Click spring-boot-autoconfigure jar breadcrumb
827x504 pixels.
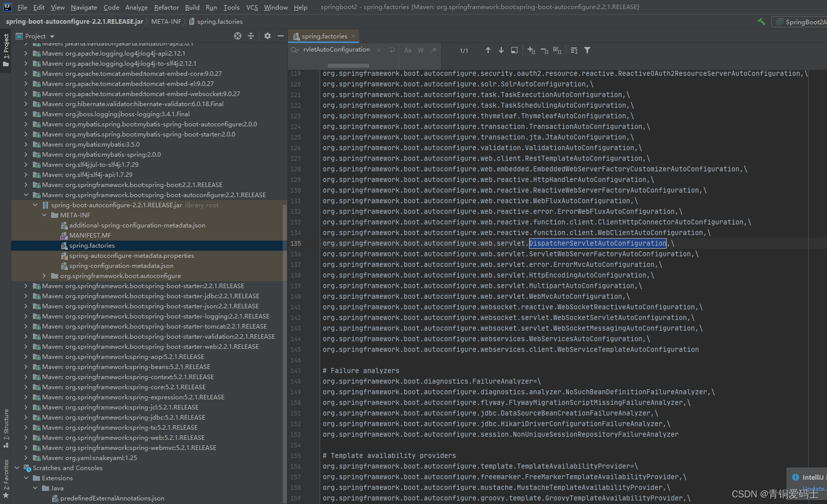coord(74,21)
